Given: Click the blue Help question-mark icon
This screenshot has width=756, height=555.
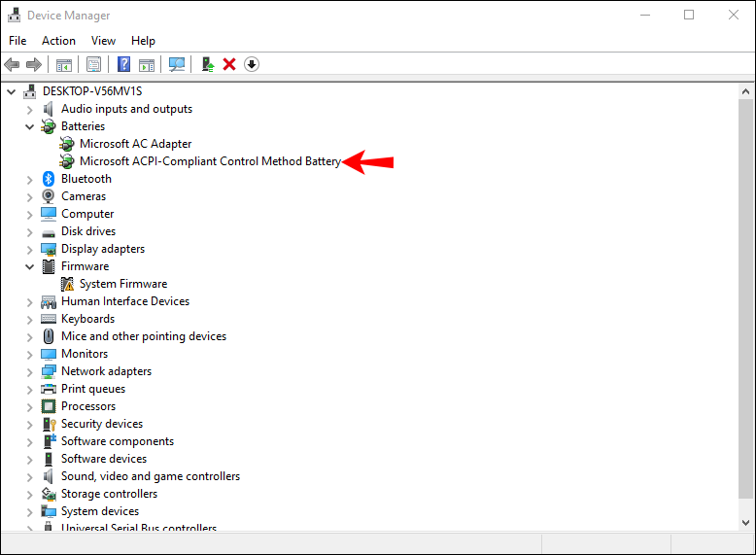Looking at the screenshot, I should click(x=124, y=64).
